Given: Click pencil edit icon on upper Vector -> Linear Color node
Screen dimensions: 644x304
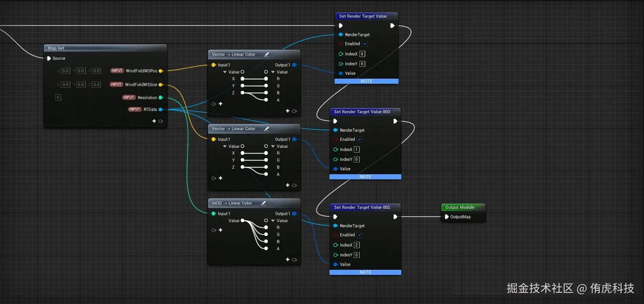Looking at the screenshot, I should coord(267,55).
